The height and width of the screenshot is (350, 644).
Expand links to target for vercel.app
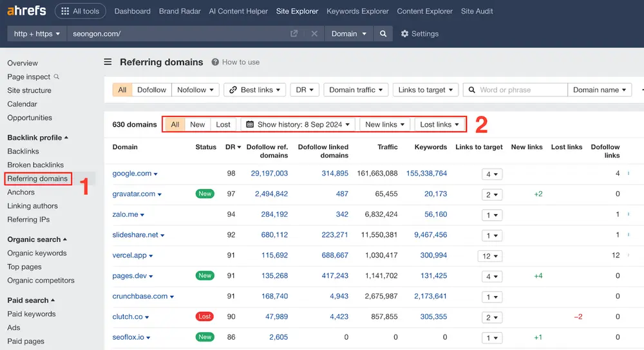click(x=490, y=256)
